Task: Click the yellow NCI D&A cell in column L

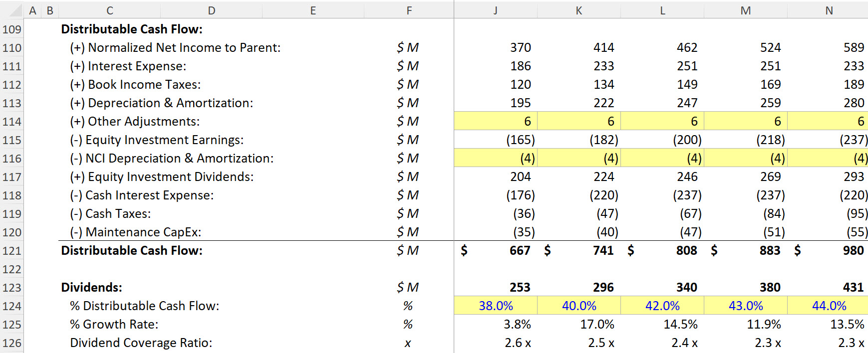Action: 662,159
